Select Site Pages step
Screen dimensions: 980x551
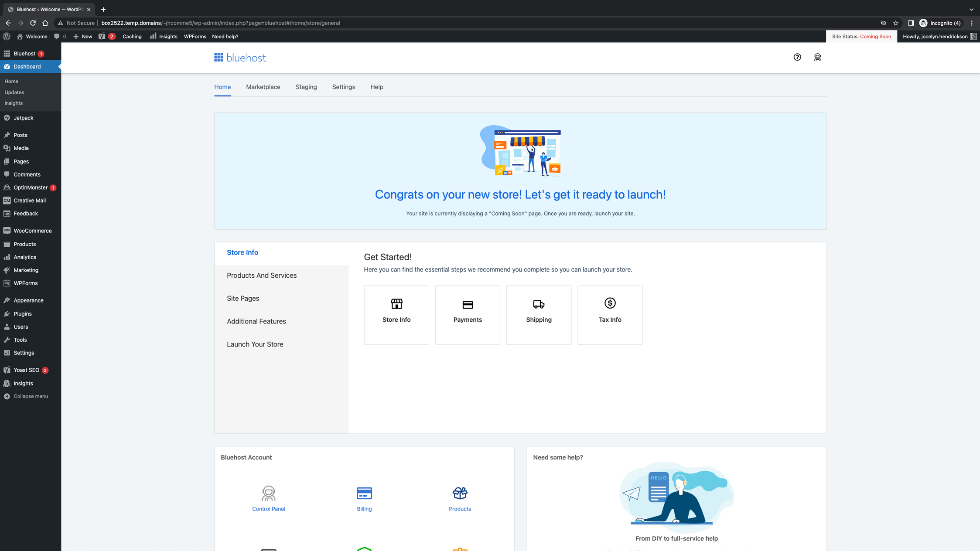[282, 298]
